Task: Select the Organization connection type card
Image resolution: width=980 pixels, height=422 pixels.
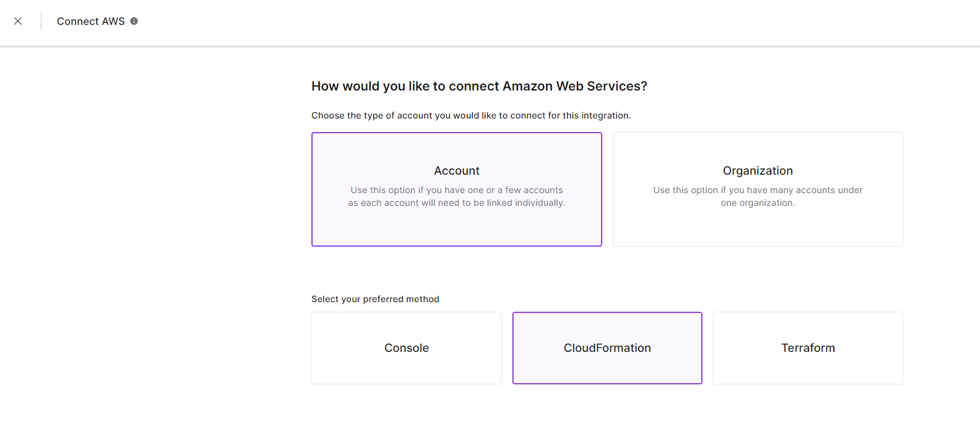Action: pyautogui.click(x=758, y=189)
